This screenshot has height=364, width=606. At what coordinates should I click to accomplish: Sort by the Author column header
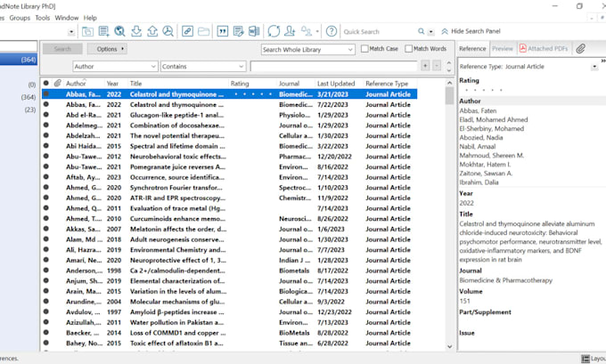pyautogui.click(x=76, y=84)
